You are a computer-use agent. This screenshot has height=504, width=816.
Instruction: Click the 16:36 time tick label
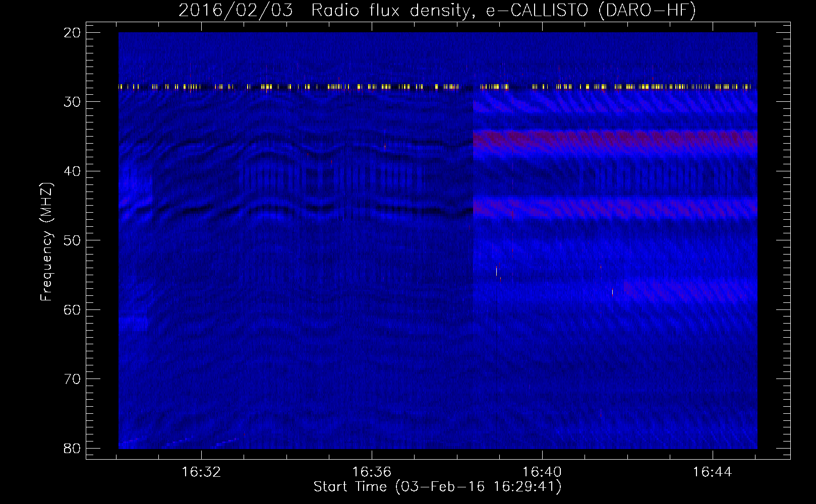(372, 472)
